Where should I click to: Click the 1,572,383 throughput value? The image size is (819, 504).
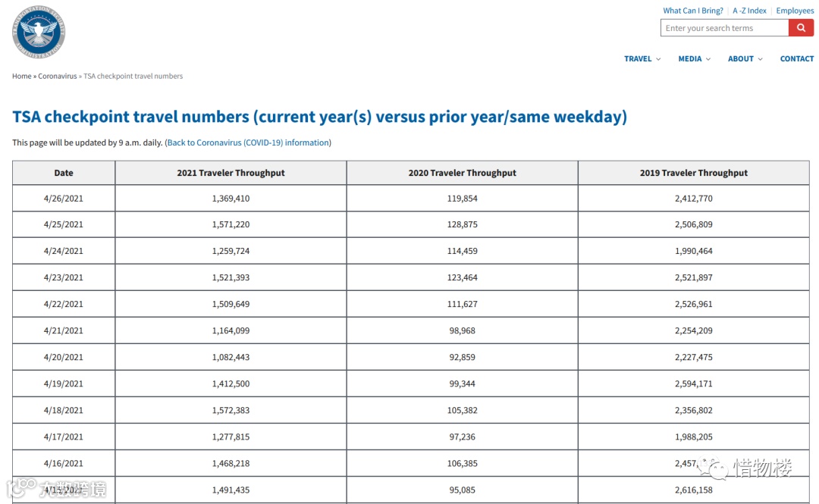(231, 411)
